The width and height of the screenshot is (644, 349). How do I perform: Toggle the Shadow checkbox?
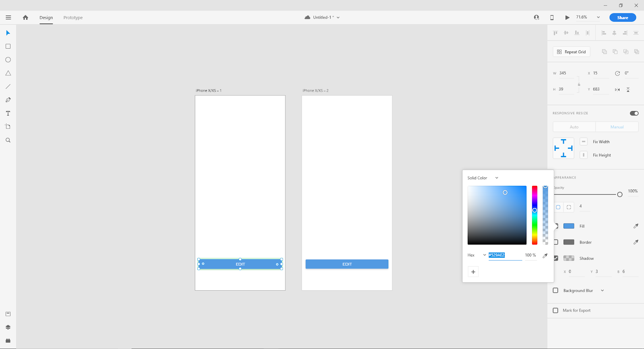(556, 258)
